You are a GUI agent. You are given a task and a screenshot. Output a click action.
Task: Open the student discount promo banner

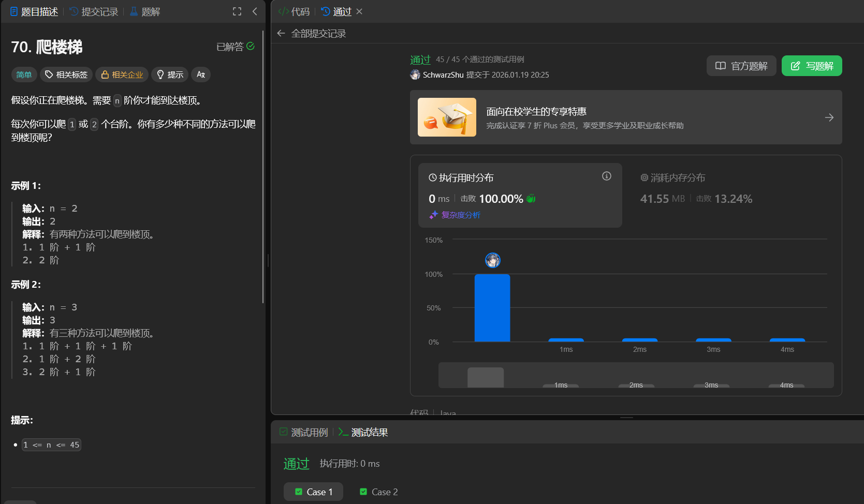[x=625, y=117]
